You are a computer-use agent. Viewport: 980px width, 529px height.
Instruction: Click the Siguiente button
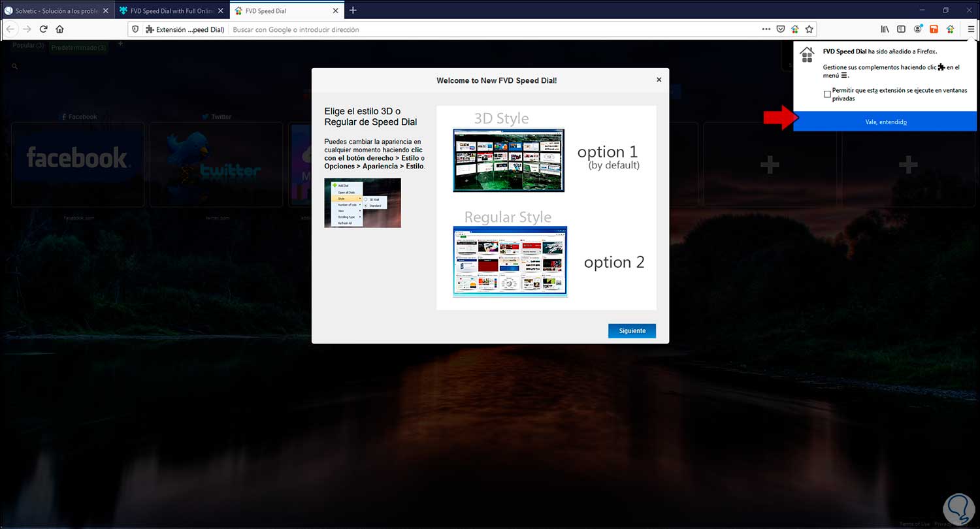tap(632, 330)
